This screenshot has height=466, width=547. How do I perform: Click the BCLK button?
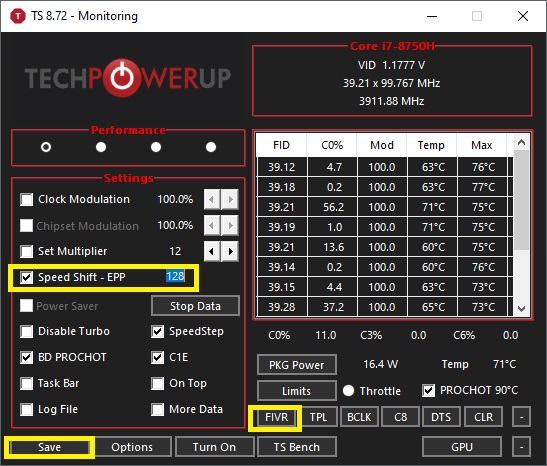point(359,417)
